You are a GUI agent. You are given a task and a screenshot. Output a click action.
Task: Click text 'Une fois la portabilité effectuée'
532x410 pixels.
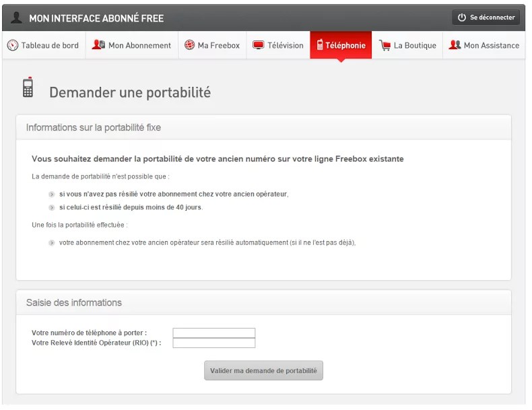coord(79,225)
